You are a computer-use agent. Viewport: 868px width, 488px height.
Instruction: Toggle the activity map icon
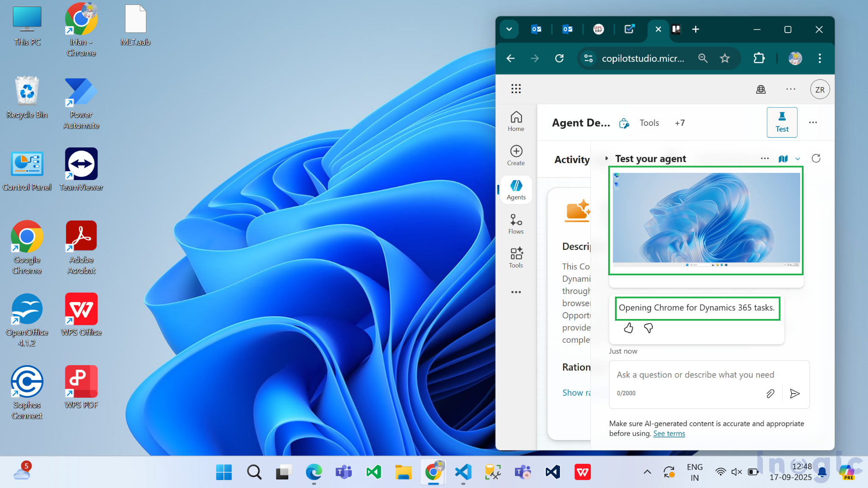783,158
